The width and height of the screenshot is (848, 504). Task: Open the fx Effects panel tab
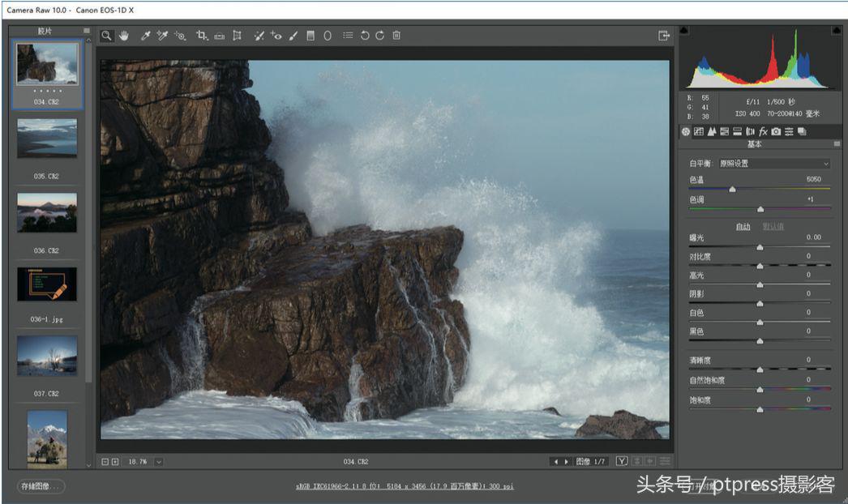[763, 131]
